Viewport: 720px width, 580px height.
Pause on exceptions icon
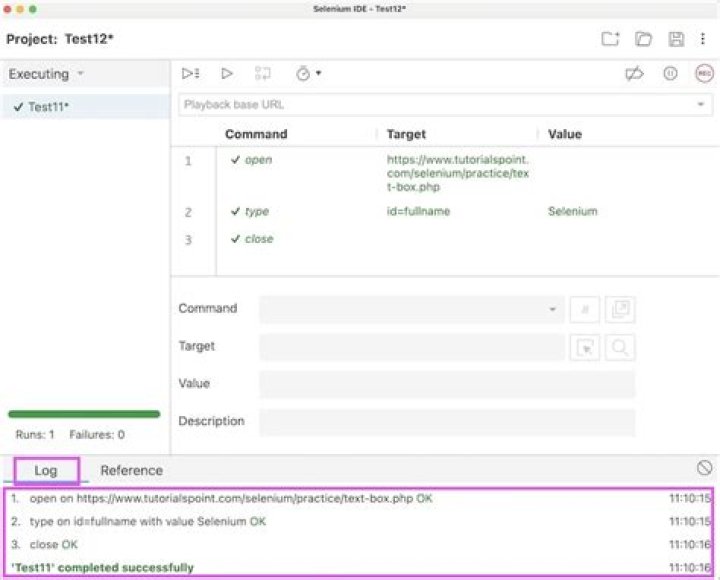click(x=670, y=73)
